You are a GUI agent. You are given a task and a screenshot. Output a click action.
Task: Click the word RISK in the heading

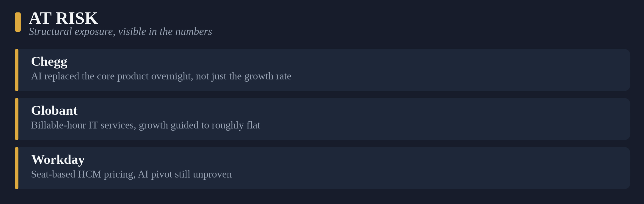click(x=77, y=18)
